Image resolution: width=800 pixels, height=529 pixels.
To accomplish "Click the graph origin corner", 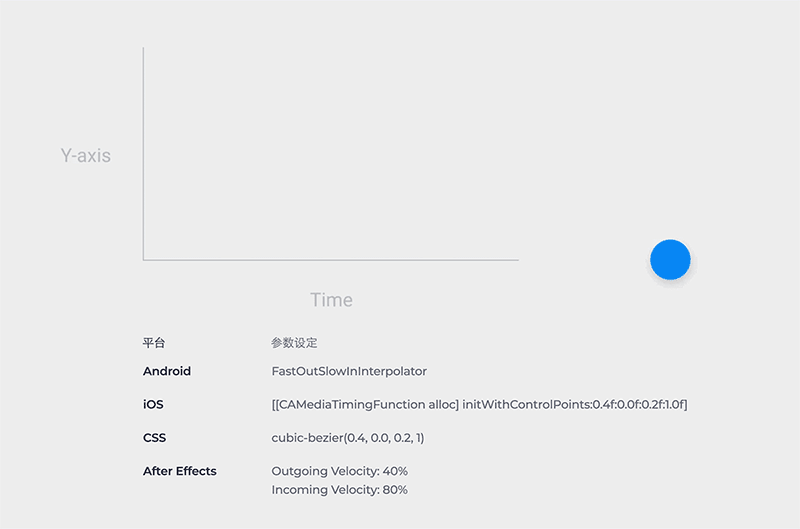I will point(144,260).
